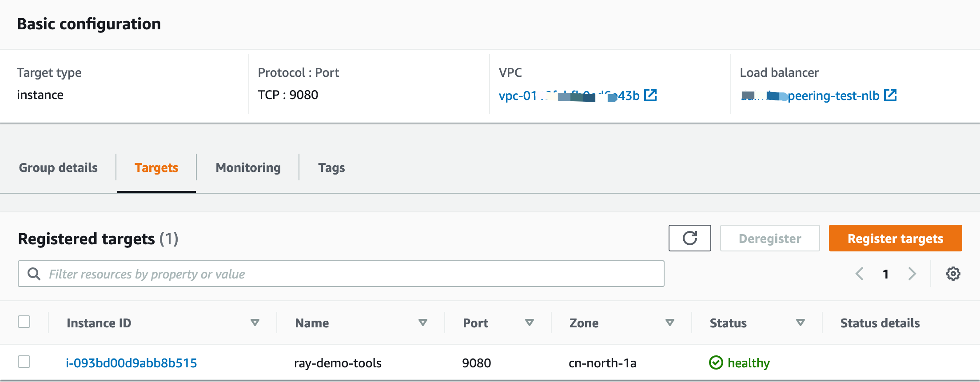Click page number 1 in pagination
Viewport: 980px width, 382px height.
pyautogui.click(x=885, y=274)
